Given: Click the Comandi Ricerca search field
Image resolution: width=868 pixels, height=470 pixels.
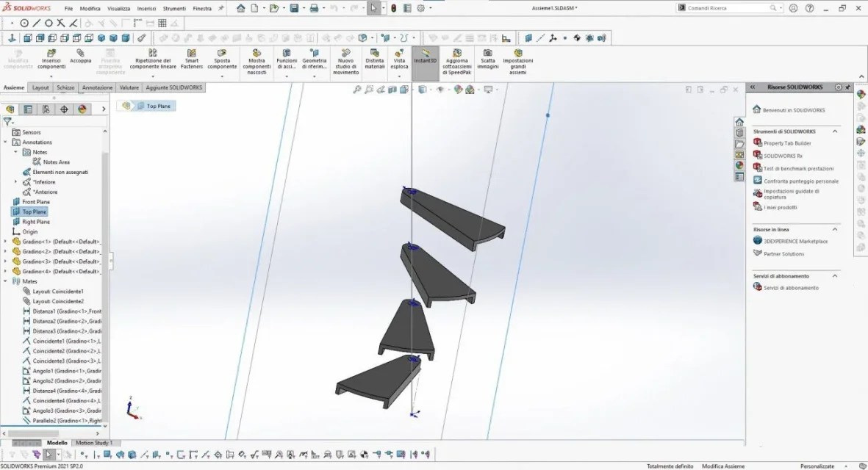Looking at the screenshot, I should coord(728,8).
